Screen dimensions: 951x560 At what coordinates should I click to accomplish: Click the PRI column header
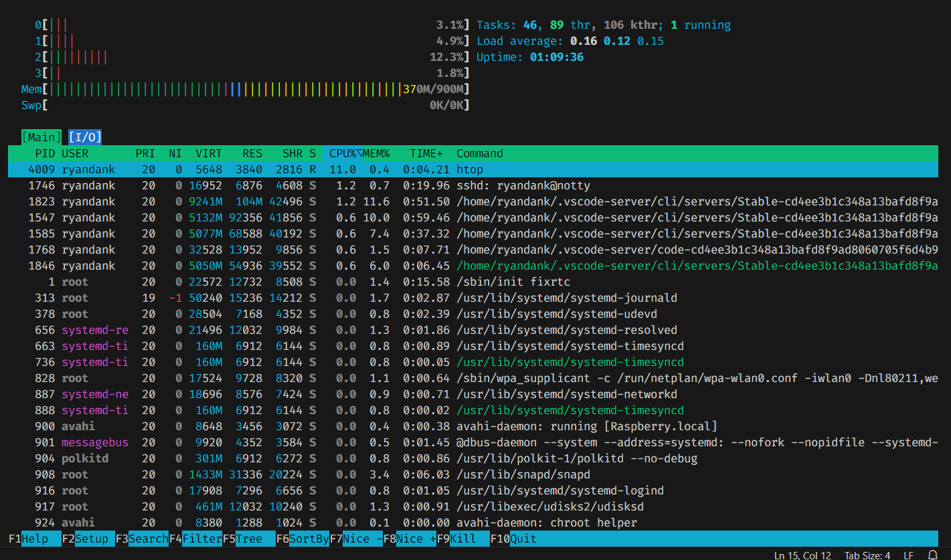pos(145,153)
